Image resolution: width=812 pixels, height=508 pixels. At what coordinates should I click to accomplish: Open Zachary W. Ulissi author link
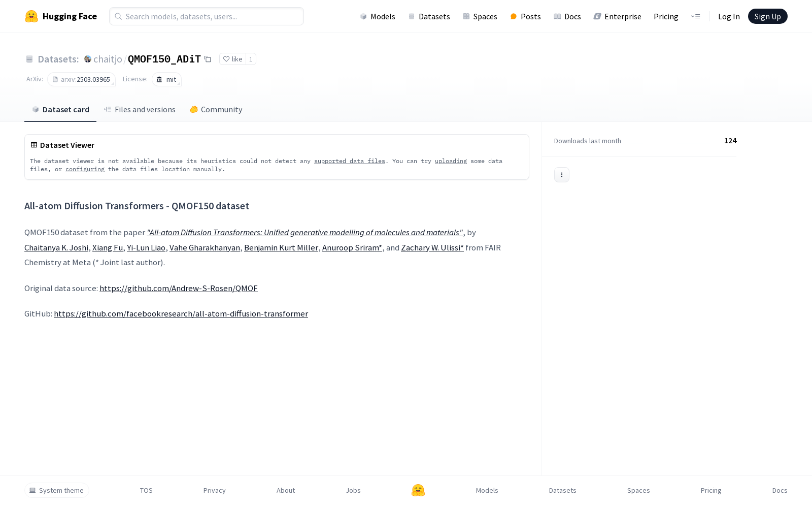point(432,247)
